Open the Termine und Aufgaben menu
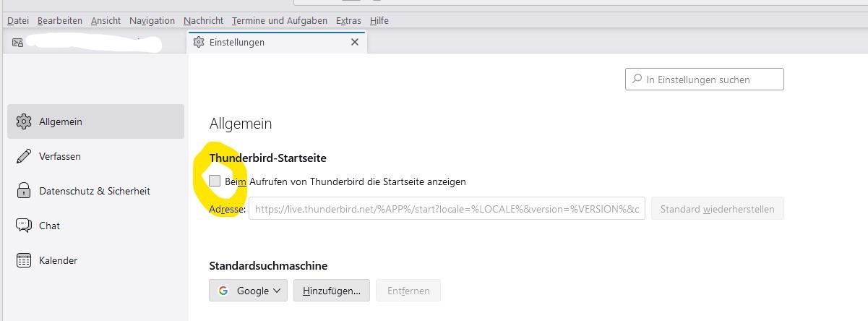 [x=280, y=20]
